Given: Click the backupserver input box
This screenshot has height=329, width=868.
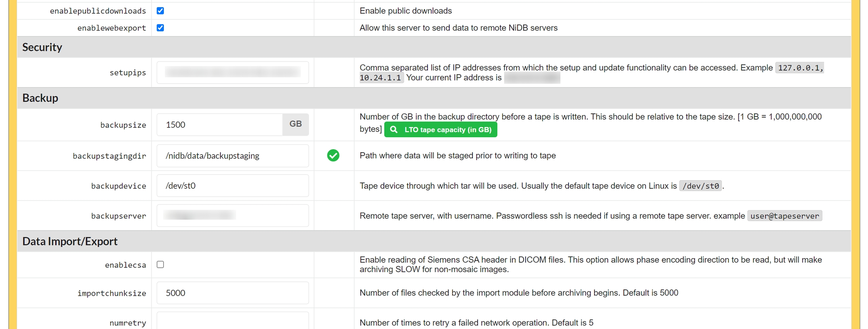Looking at the screenshot, I should coord(232,216).
